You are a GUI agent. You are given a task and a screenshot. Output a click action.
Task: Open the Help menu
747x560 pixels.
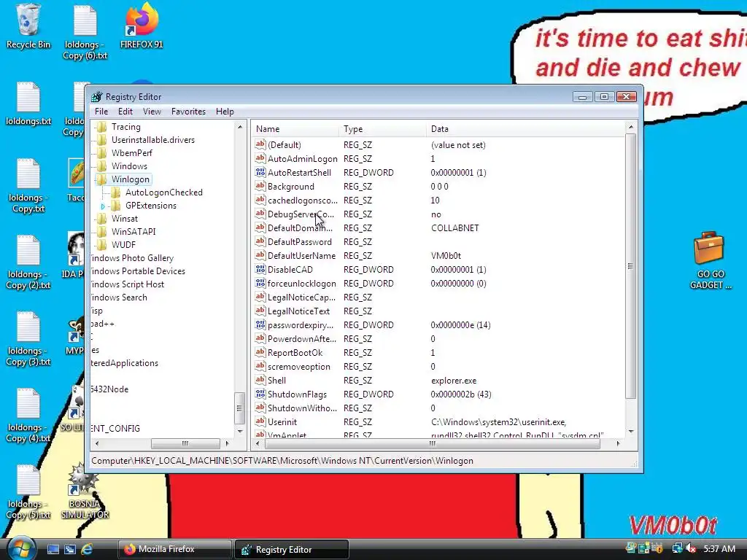[x=225, y=112]
